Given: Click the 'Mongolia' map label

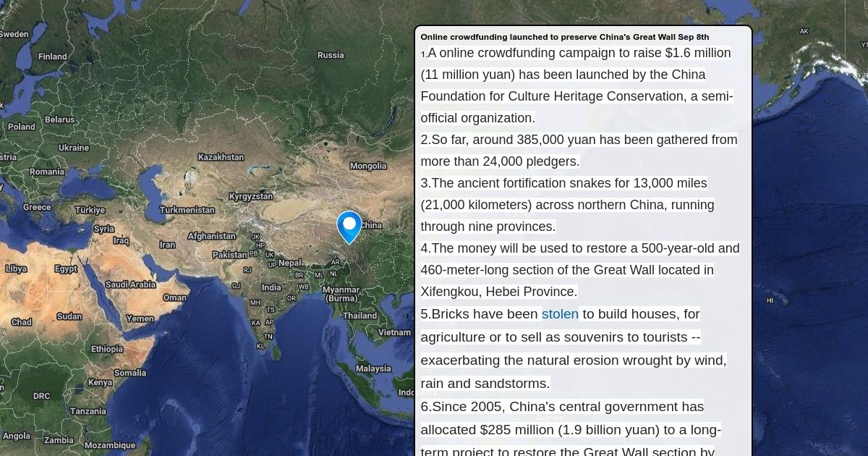Looking at the screenshot, I should tap(368, 166).
